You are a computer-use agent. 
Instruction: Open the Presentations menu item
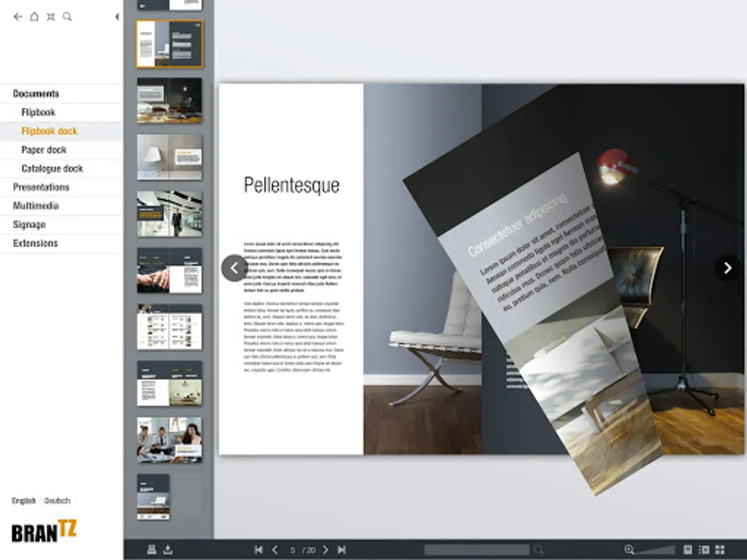(41, 187)
